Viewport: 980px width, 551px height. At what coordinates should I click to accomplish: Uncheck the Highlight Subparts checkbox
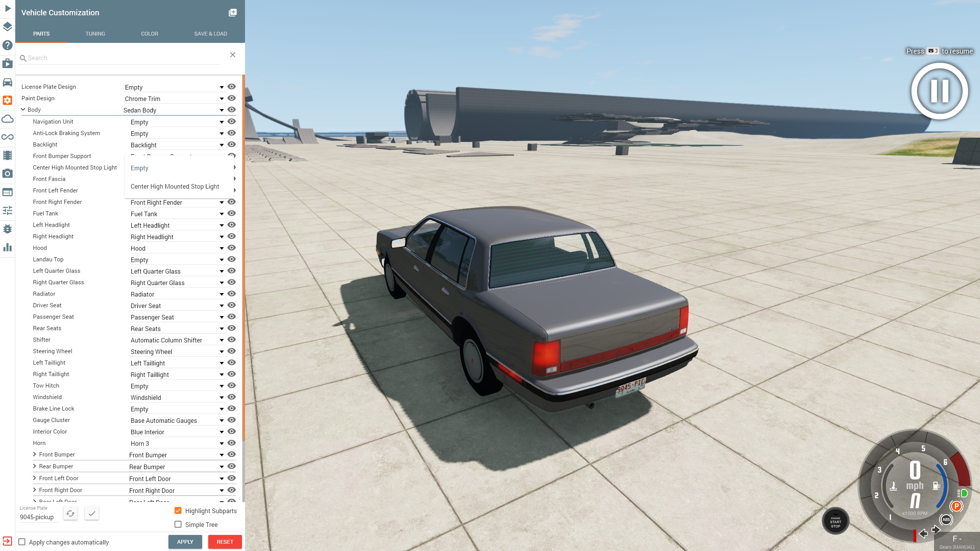178,511
